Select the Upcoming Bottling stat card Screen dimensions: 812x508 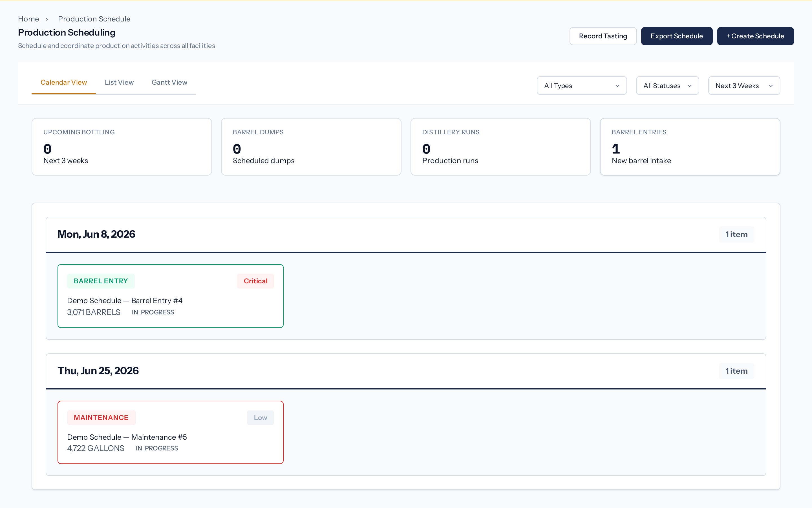(122, 147)
